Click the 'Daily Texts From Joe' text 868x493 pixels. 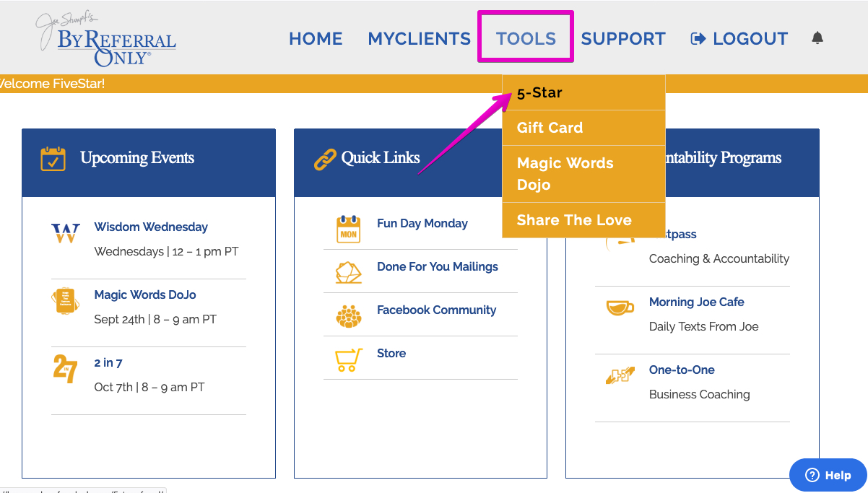704,326
